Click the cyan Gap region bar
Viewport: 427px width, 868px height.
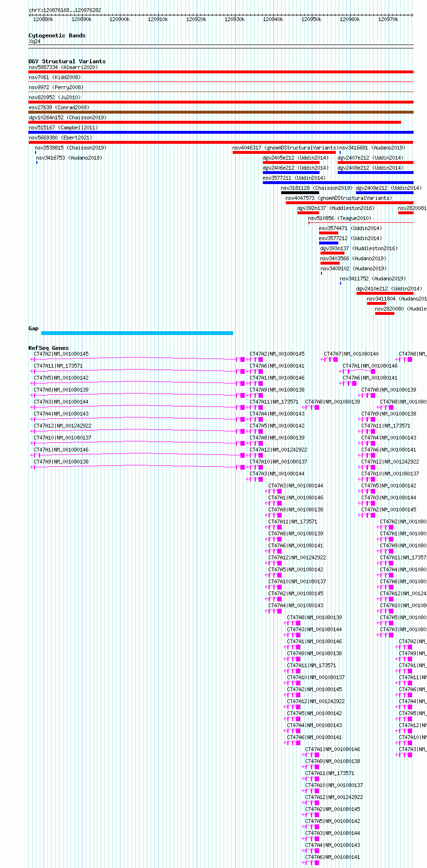click(x=137, y=333)
